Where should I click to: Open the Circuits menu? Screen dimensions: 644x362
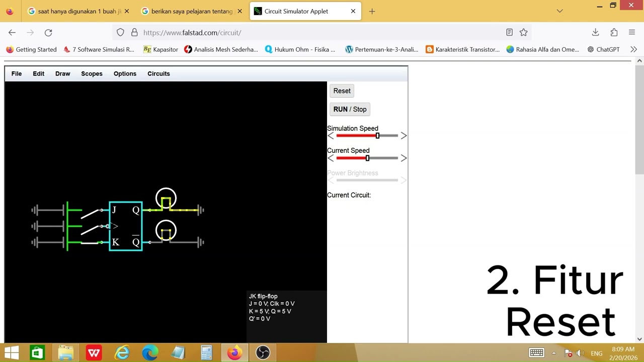point(158,73)
